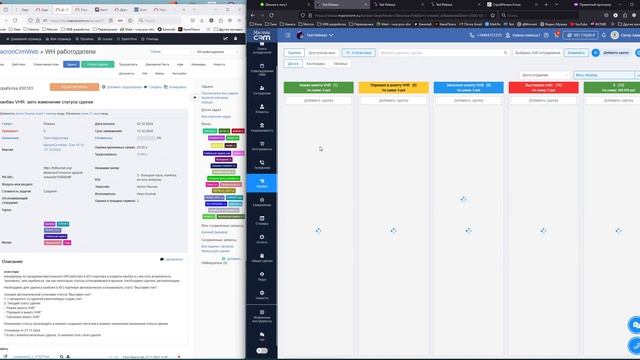Click the green 'Новая задача' tab
Image resolution: width=640 pixels, height=360 pixels.
(98, 64)
